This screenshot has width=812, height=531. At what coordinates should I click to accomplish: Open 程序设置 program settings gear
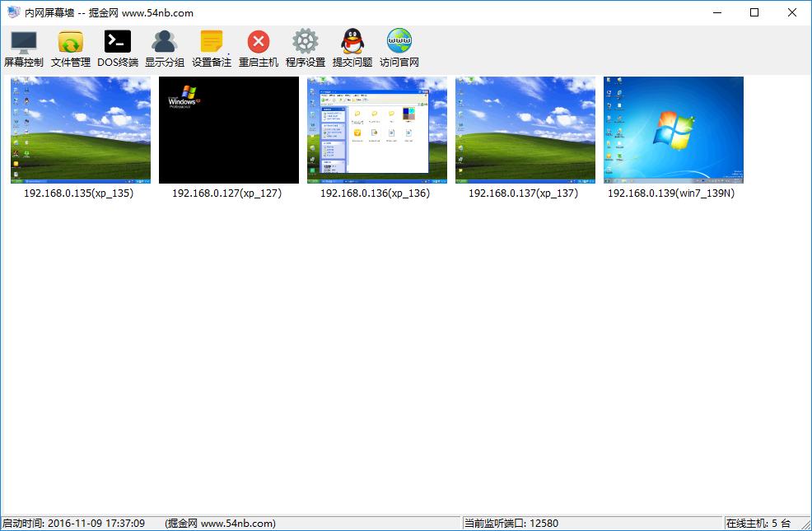click(306, 49)
